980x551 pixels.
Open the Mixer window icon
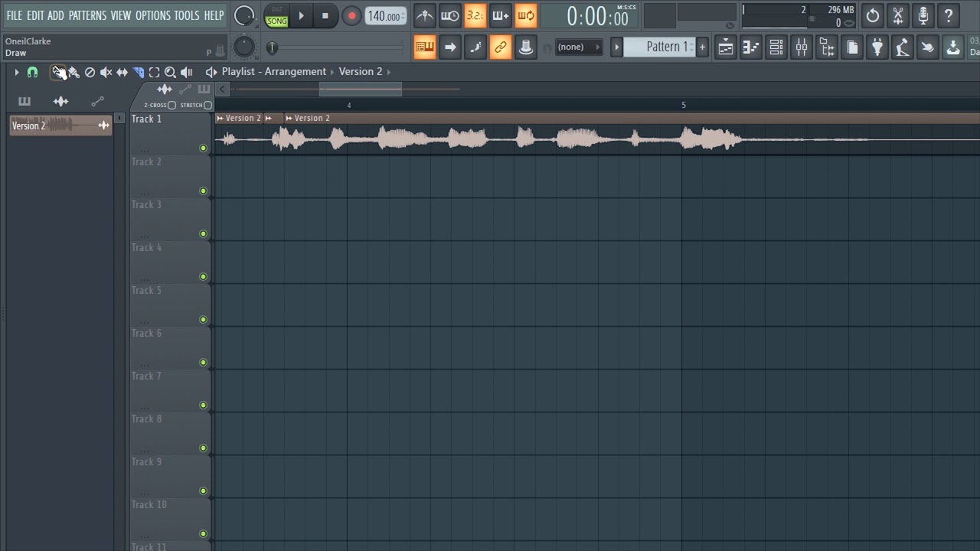pyautogui.click(x=802, y=47)
